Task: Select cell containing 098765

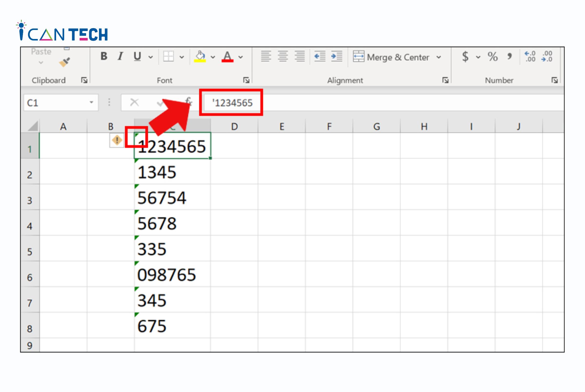Action: pos(172,274)
